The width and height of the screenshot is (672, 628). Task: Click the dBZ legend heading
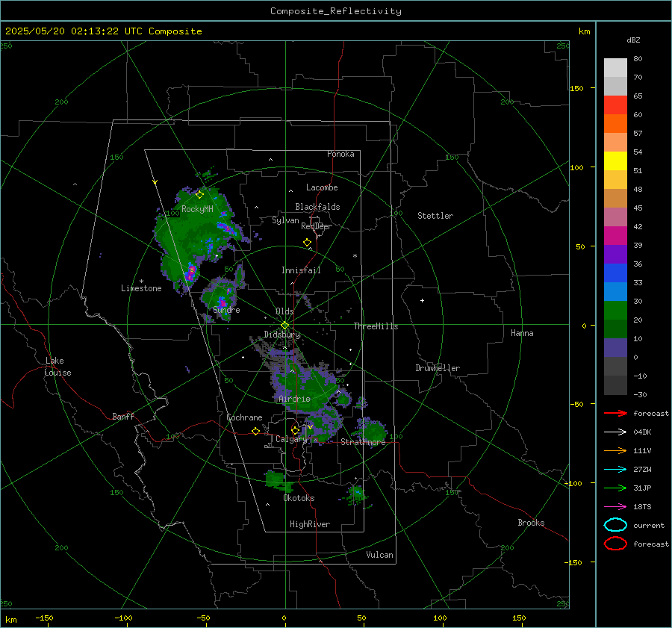coord(633,40)
